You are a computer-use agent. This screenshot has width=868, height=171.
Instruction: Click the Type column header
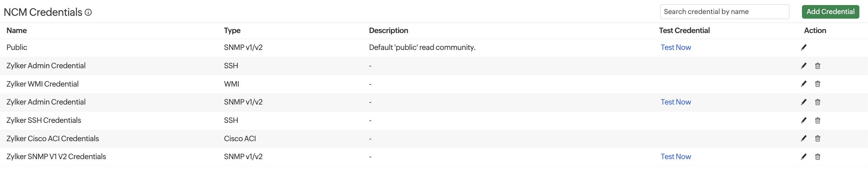coord(232,31)
